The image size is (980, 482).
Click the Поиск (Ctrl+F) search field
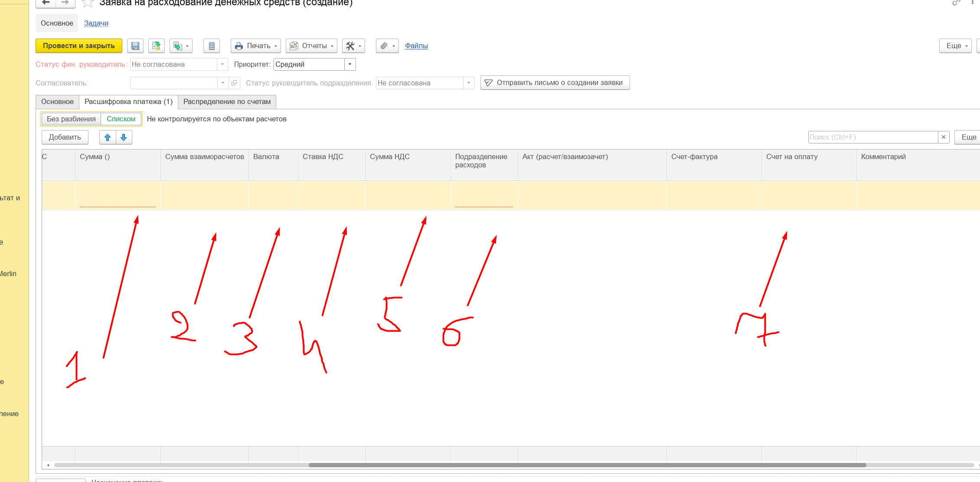pyautogui.click(x=872, y=137)
